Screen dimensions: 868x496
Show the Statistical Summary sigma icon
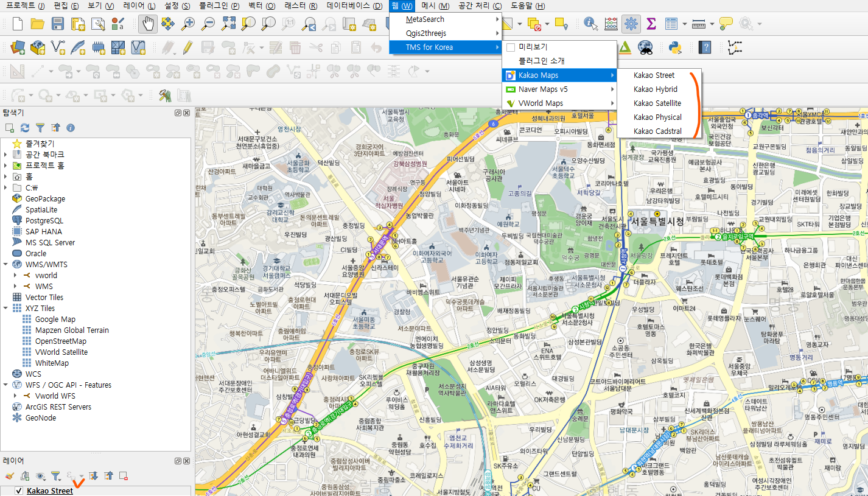click(651, 24)
